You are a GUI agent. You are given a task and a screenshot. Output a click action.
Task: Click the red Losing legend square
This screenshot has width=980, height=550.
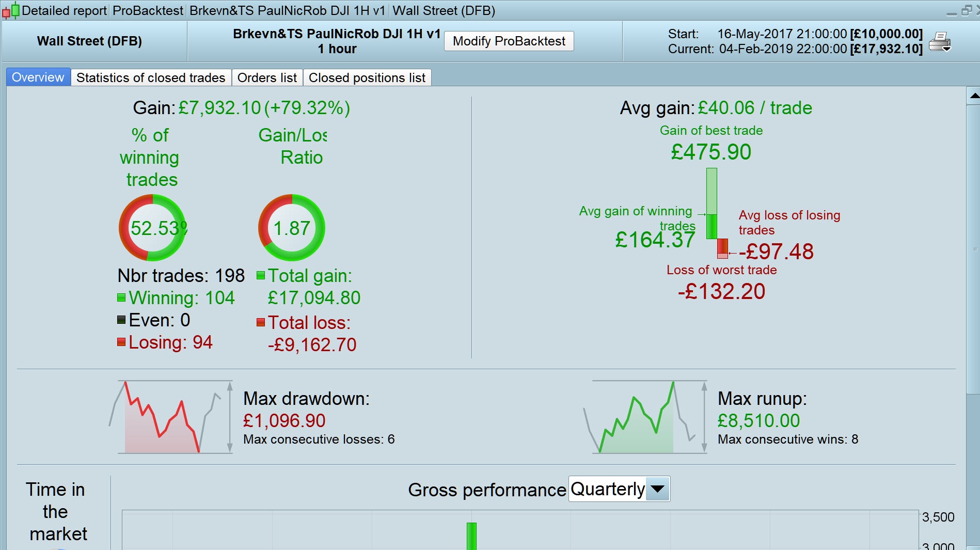[121, 342]
